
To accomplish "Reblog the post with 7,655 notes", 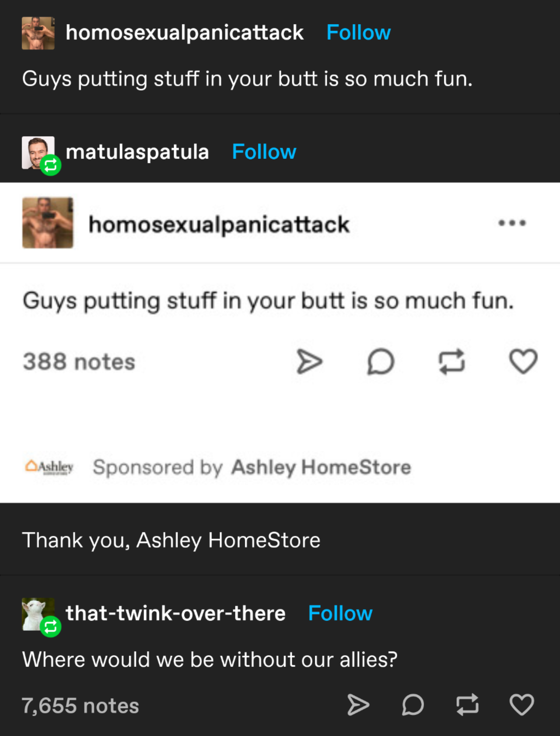I will (x=467, y=704).
